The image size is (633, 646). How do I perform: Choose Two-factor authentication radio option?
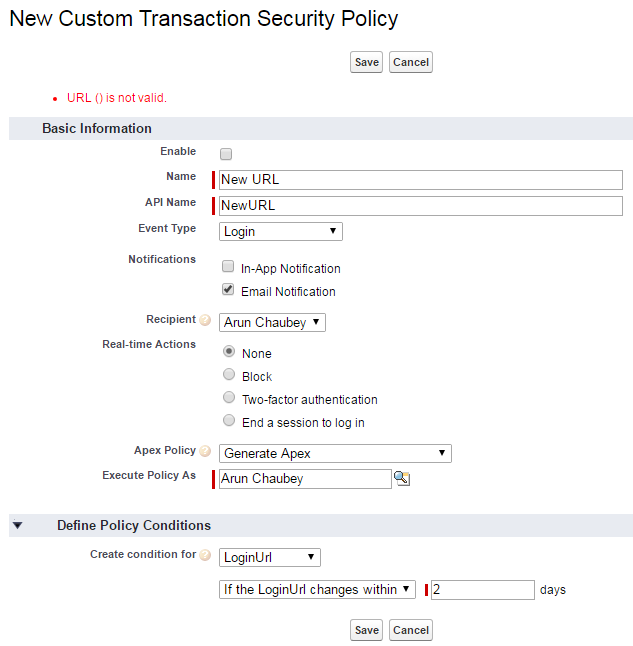click(229, 398)
